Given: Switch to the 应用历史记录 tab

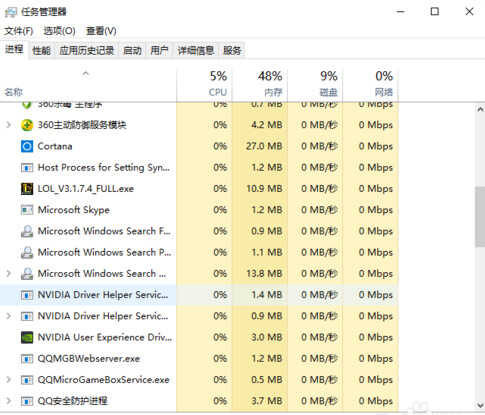Looking at the screenshot, I should click(87, 51).
